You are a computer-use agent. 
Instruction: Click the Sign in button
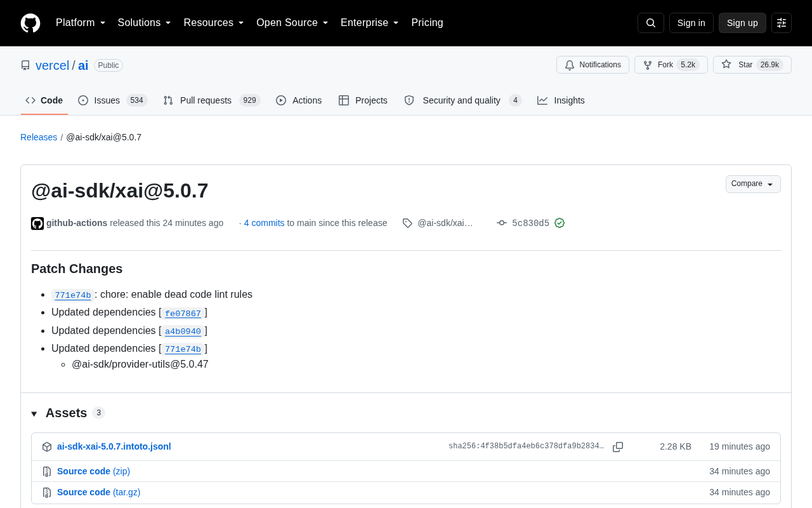(x=691, y=23)
